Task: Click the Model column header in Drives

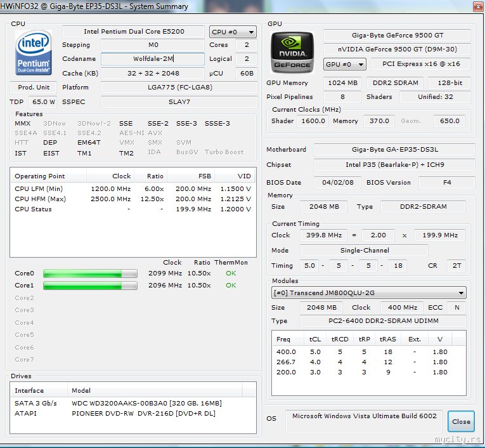Action: click(x=155, y=390)
